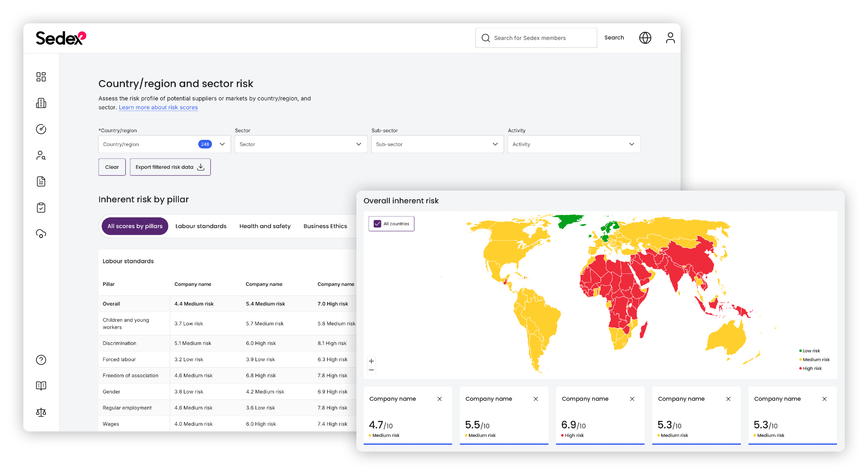Zoom out on the world map
This screenshot has height=475, width=868.
371,370
